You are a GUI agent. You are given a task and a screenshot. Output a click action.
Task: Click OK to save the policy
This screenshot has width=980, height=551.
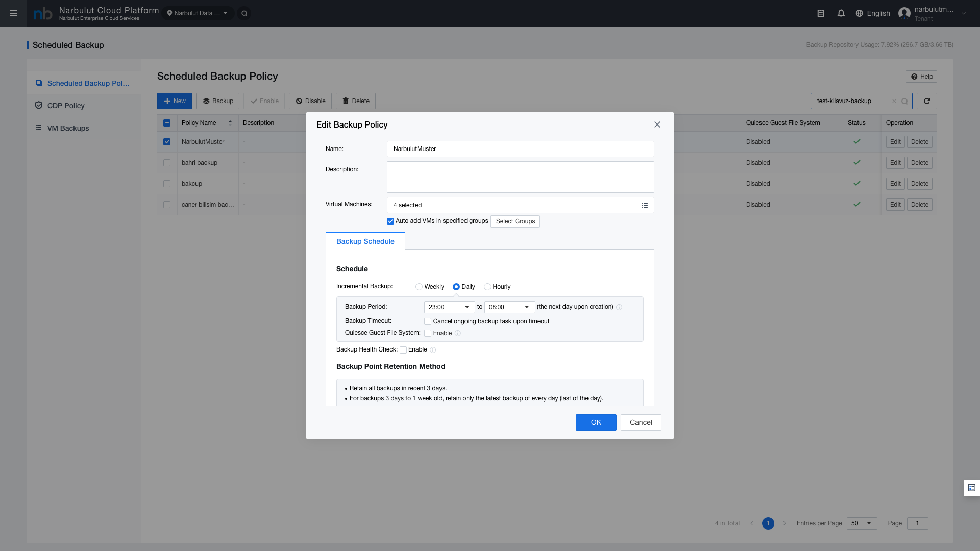click(x=596, y=422)
